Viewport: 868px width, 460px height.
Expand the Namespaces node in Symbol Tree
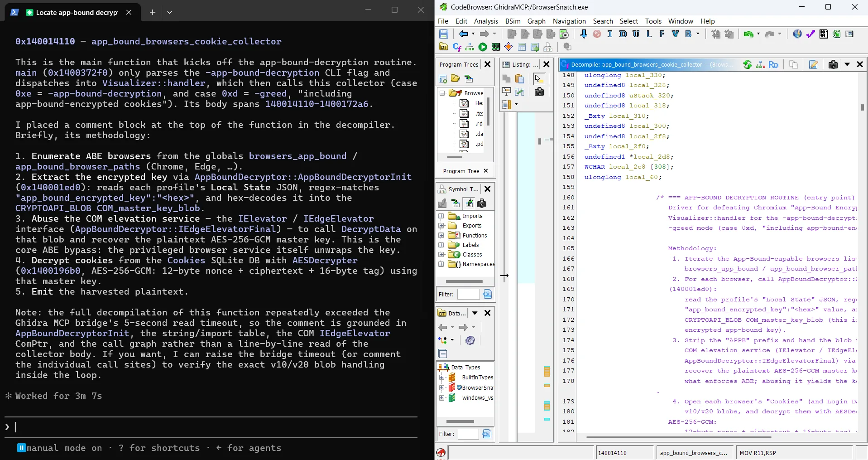pos(441,264)
